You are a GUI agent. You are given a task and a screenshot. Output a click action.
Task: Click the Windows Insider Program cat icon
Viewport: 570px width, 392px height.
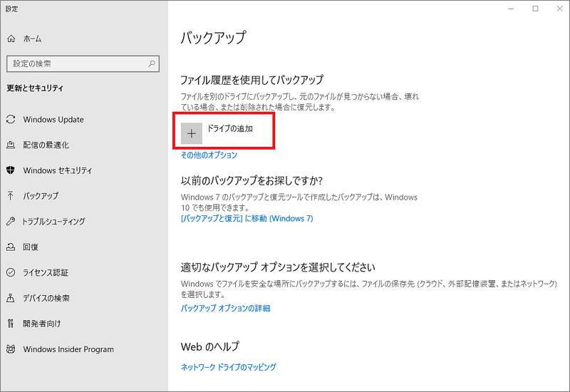pos(11,349)
